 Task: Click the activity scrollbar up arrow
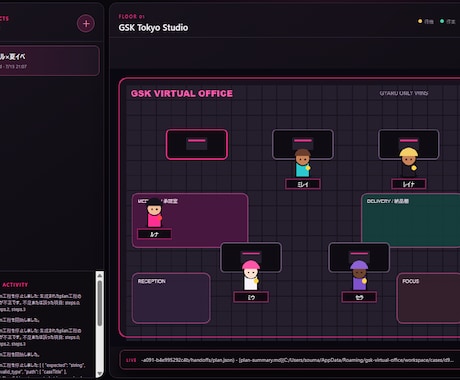click(x=100, y=275)
